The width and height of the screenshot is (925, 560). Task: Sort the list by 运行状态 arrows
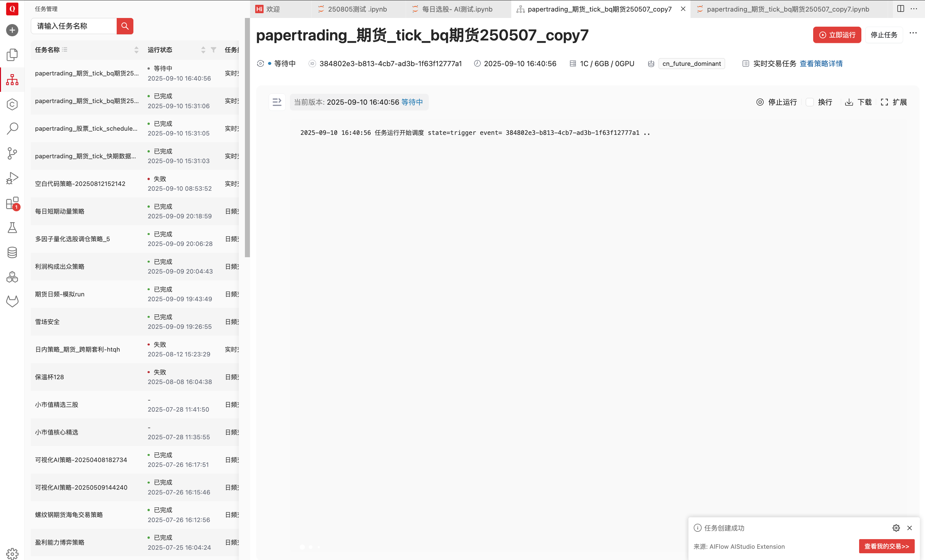coord(203,50)
